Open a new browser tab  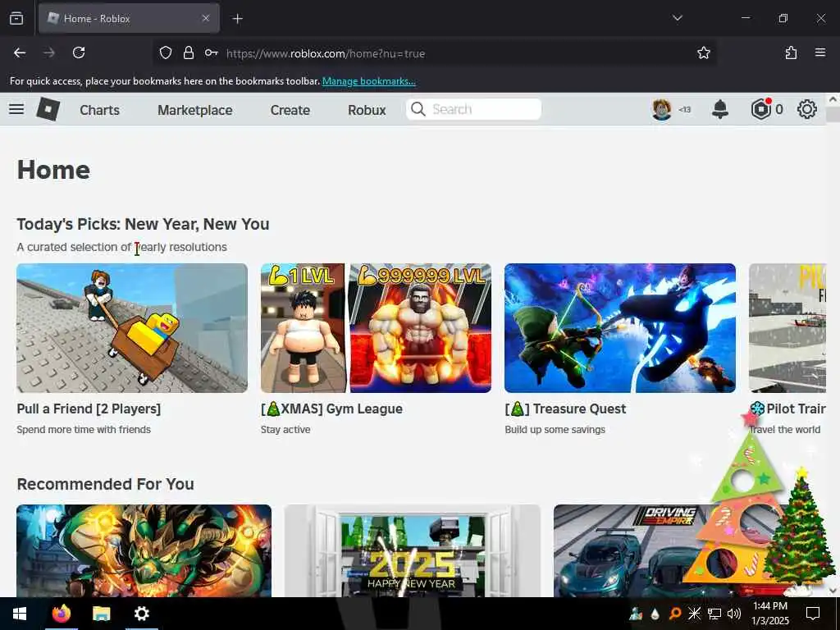click(x=237, y=19)
